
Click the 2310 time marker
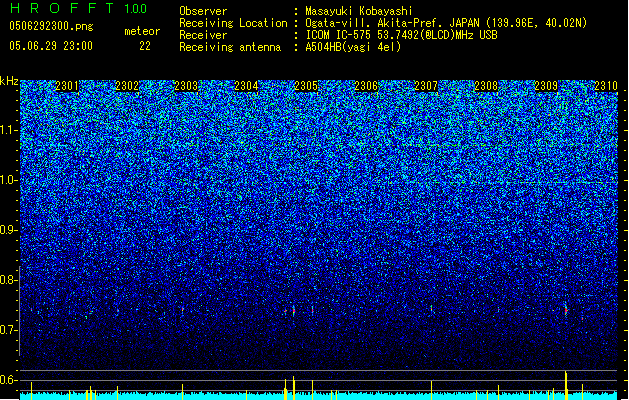pos(606,86)
